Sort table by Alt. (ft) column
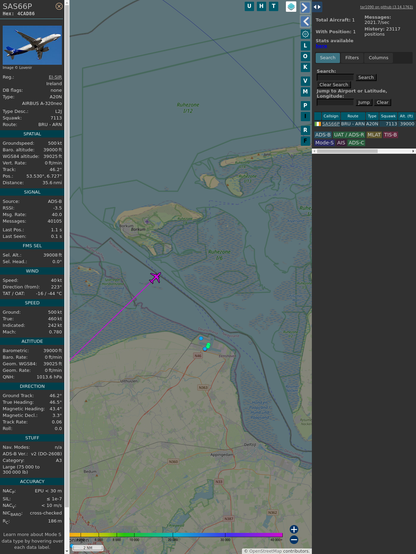This screenshot has height=554, width=416. pyautogui.click(x=406, y=116)
